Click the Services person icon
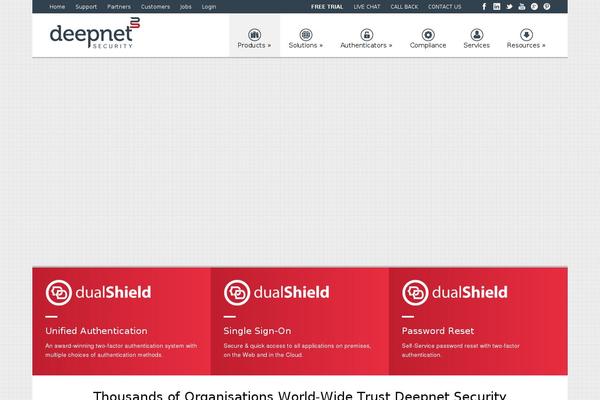Viewport: 600px width, 400px height. [x=477, y=34]
